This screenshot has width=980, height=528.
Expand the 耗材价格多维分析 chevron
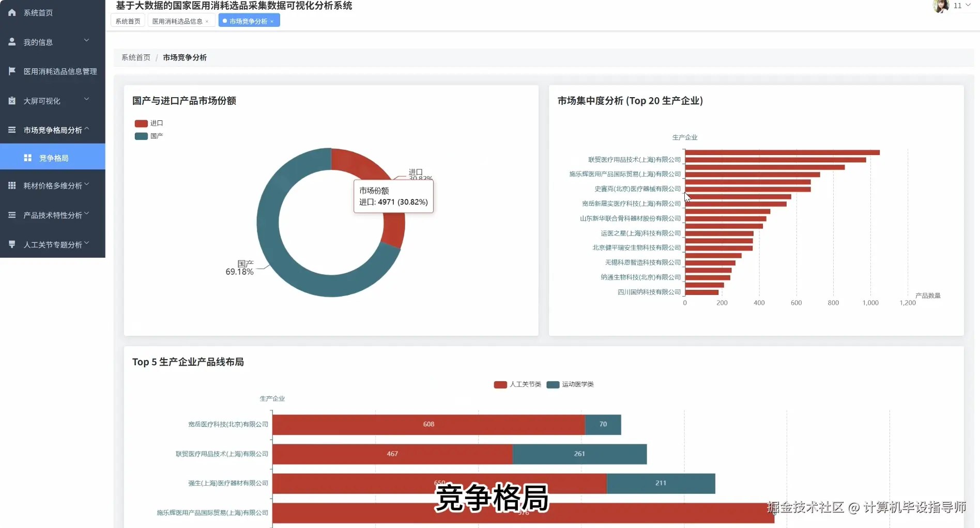pyautogui.click(x=86, y=184)
